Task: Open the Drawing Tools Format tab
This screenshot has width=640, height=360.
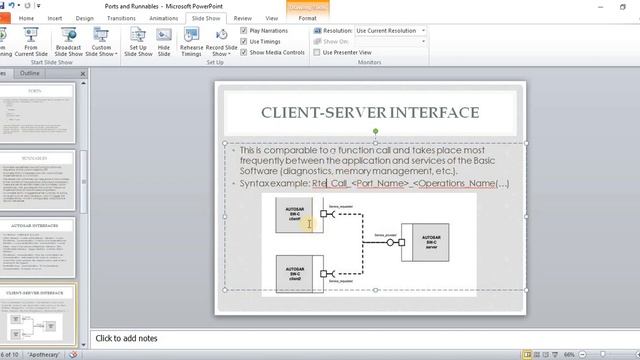Action: click(307, 18)
